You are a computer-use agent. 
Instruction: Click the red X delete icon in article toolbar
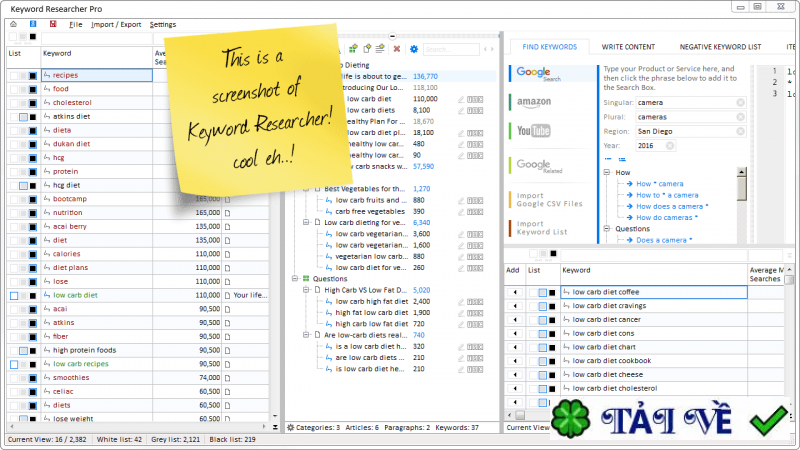[x=397, y=48]
